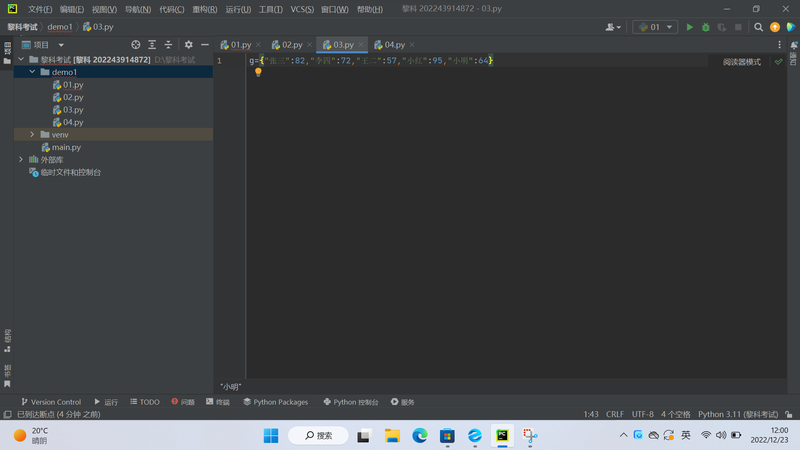Image resolution: width=800 pixels, height=450 pixels.
Task: Close the 01.py editor tab
Action: [x=258, y=45]
